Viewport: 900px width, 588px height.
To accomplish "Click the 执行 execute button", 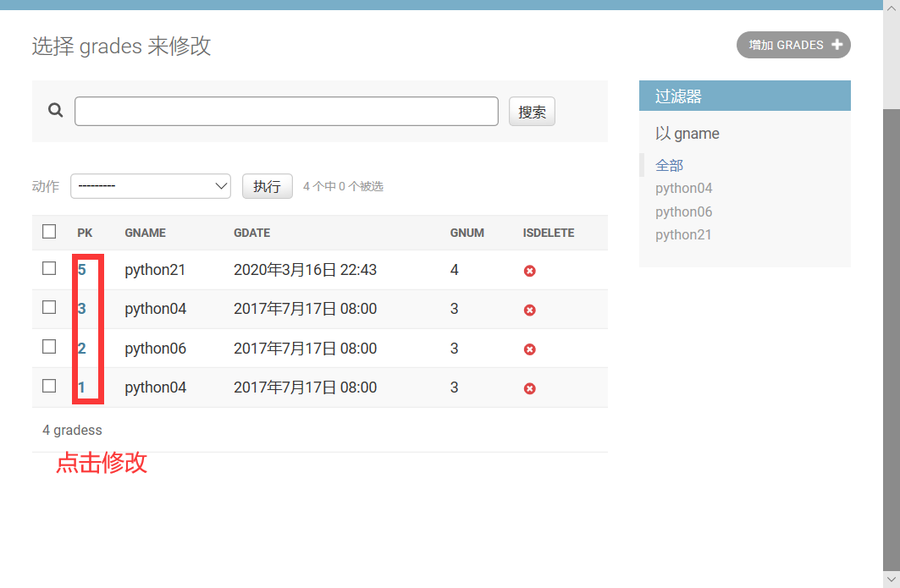I will 267,186.
